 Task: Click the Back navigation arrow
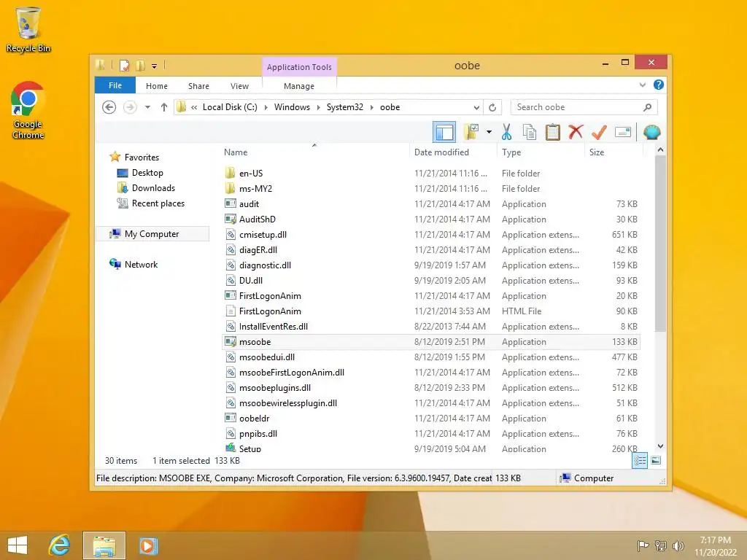(109, 107)
